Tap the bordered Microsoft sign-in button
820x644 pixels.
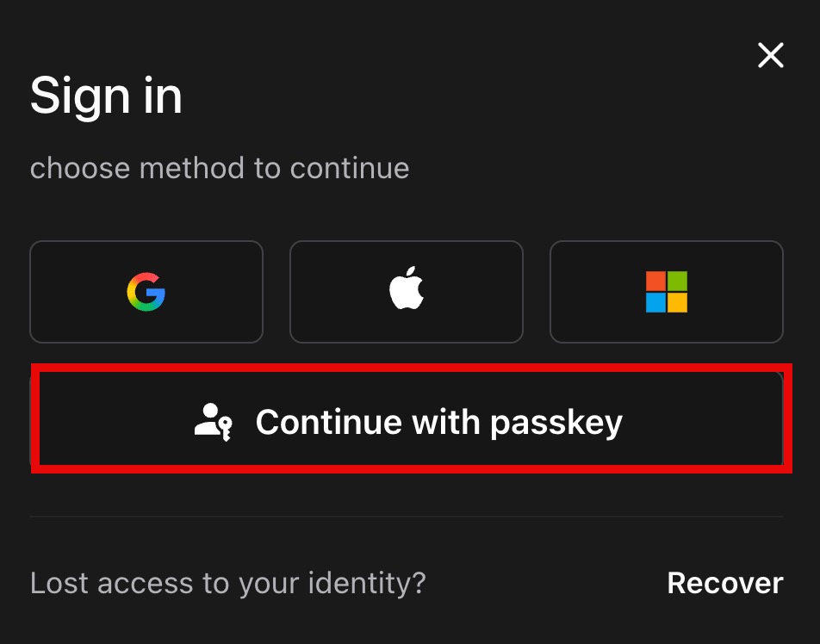pyautogui.click(x=667, y=292)
